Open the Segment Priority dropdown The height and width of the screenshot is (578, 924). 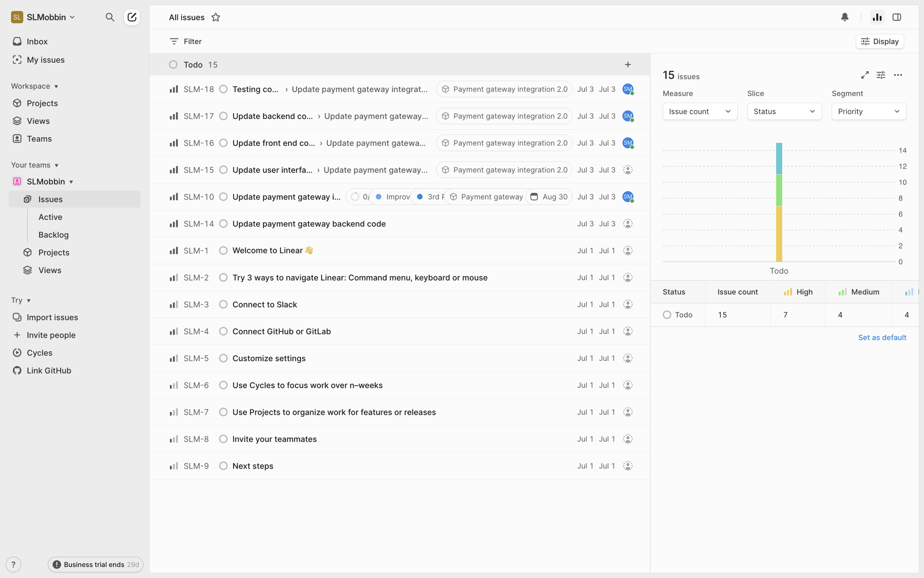click(x=869, y=111)
